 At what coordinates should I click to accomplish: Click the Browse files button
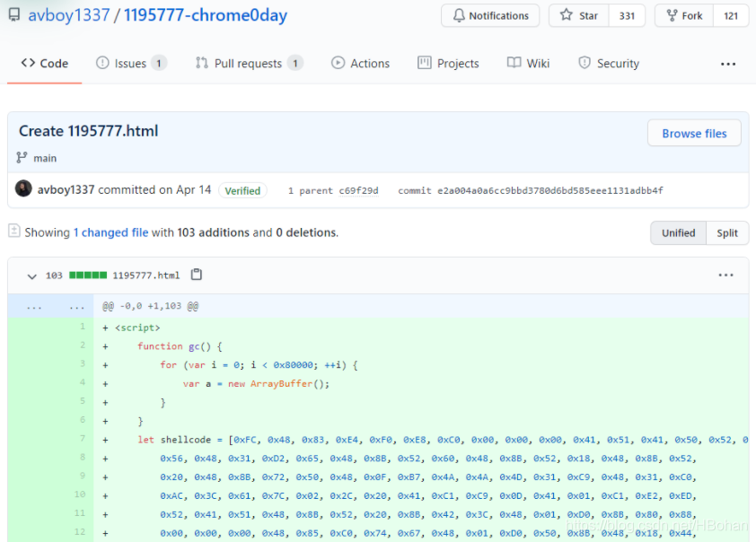click(x=694, y=133)
